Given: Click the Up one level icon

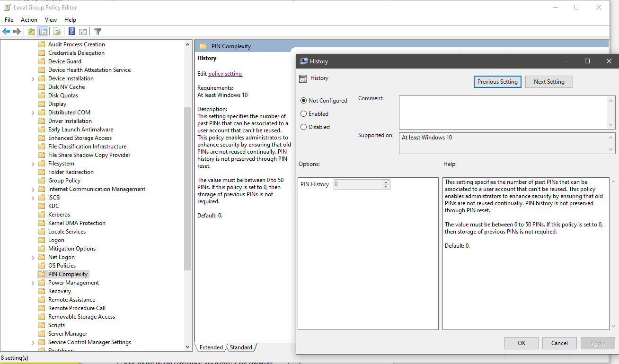Looking at the screenshot, I should (x=31, y=31).
